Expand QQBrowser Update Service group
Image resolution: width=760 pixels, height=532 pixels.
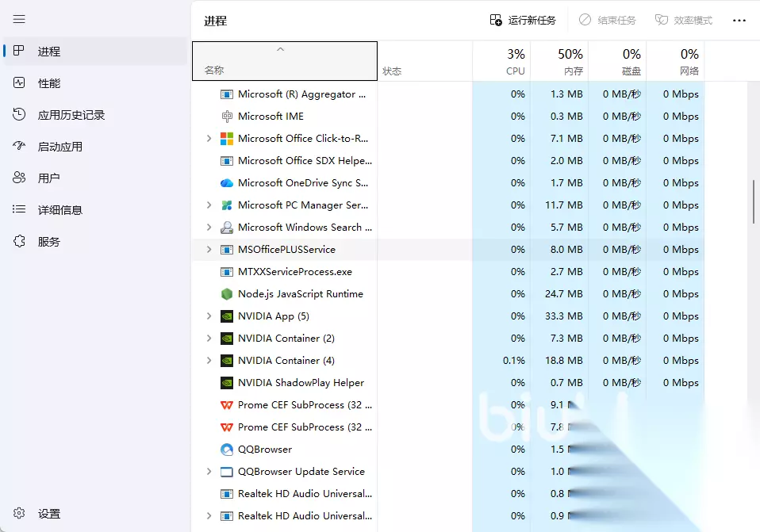(209, 472)
